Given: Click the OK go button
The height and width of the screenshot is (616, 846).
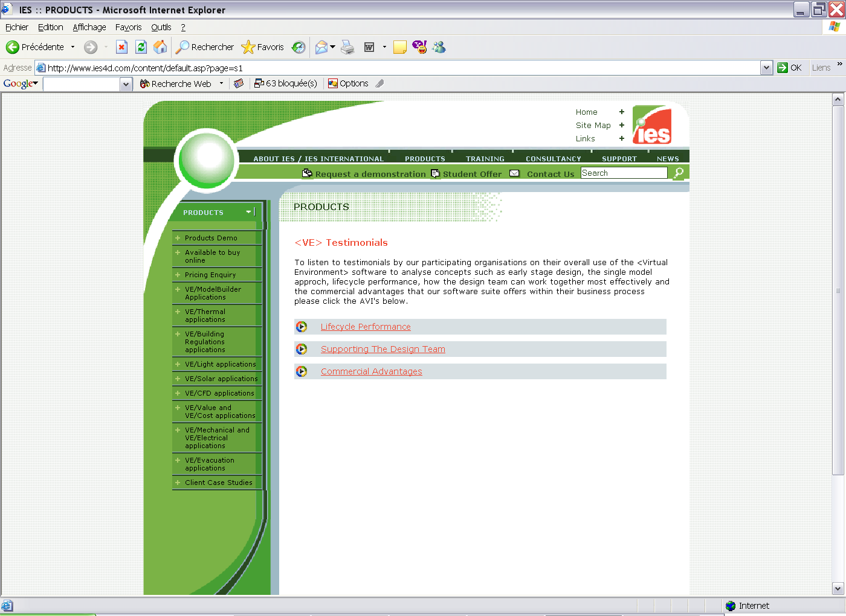Looking at the screenshot, I should click(x=790, y=68).
